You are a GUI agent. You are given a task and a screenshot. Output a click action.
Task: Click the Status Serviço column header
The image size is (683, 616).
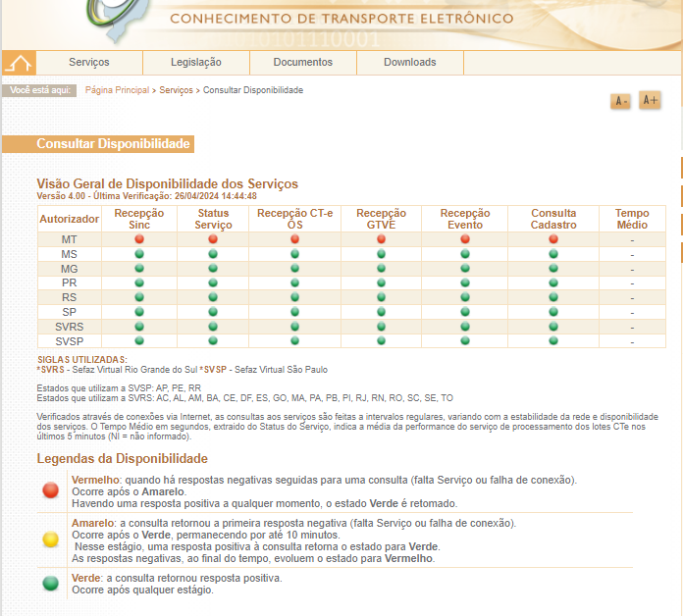point(213,219)
